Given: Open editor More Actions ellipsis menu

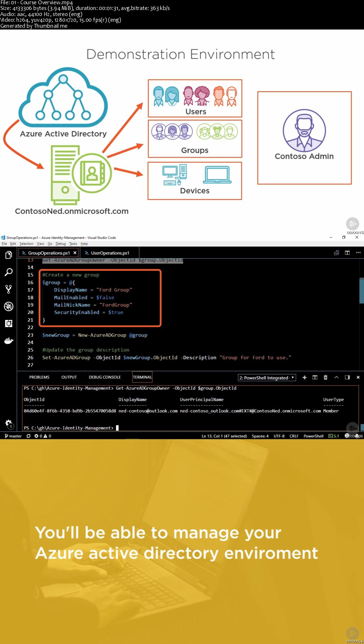Looking at the screenshot, I should 358,253.
